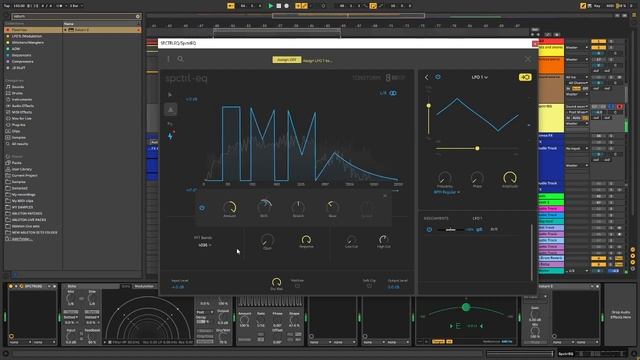
Task: Click the Tap tempo button
Action: [7, 6]
